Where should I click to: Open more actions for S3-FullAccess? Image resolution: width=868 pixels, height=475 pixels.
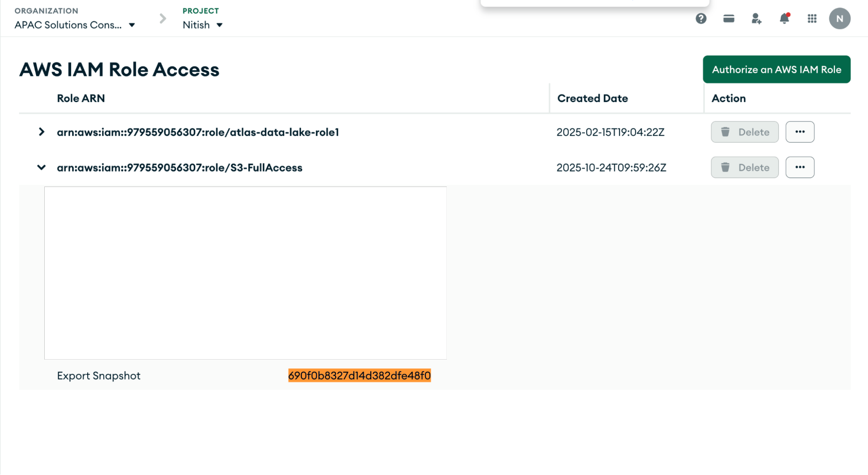pos(799,167)
